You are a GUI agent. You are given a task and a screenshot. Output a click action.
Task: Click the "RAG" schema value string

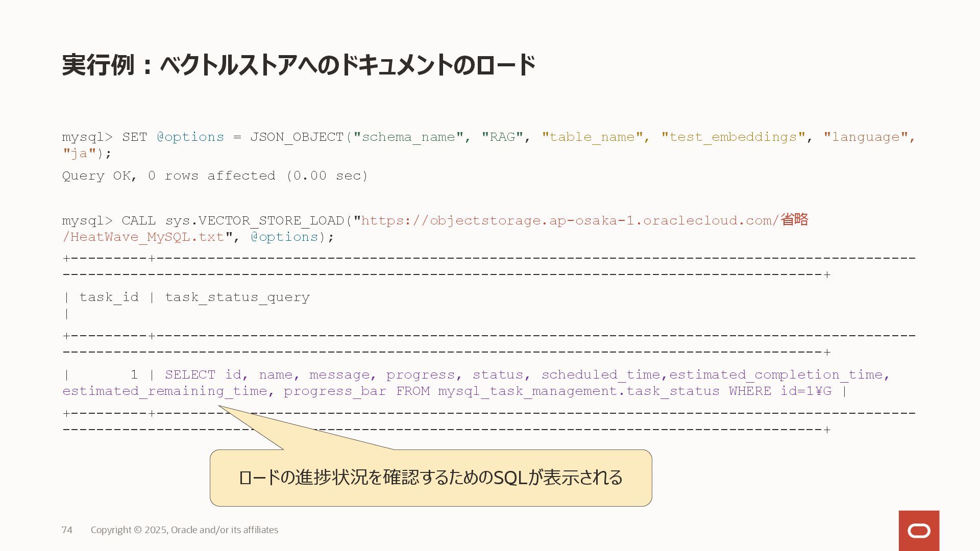coord(503,137)
